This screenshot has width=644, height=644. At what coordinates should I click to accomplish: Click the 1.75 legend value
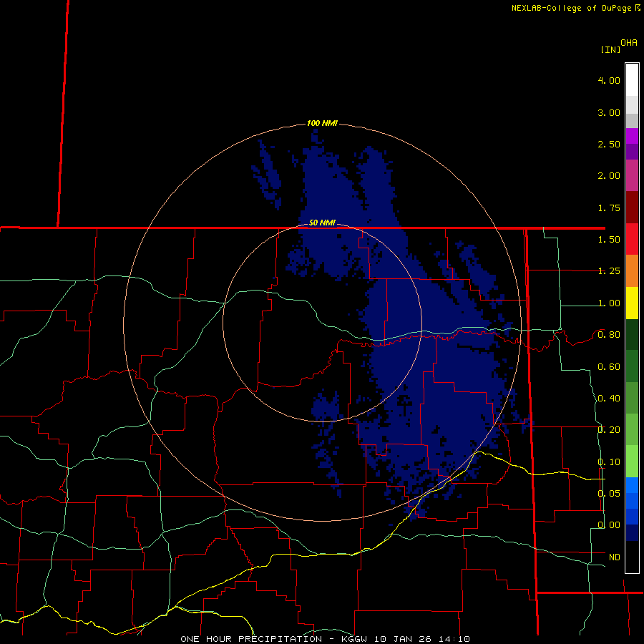(x=609, y=208)
